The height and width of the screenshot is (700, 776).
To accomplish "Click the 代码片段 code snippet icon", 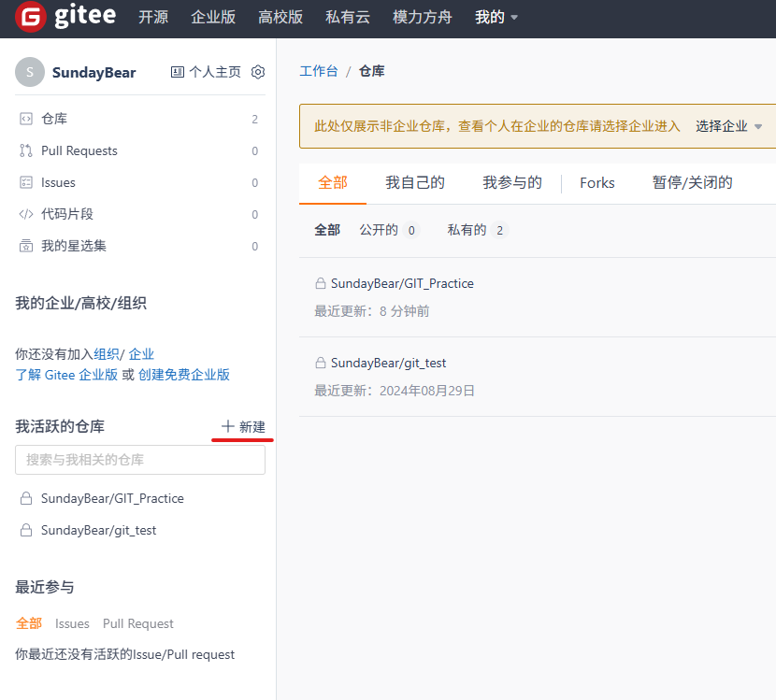I will 26,214.
